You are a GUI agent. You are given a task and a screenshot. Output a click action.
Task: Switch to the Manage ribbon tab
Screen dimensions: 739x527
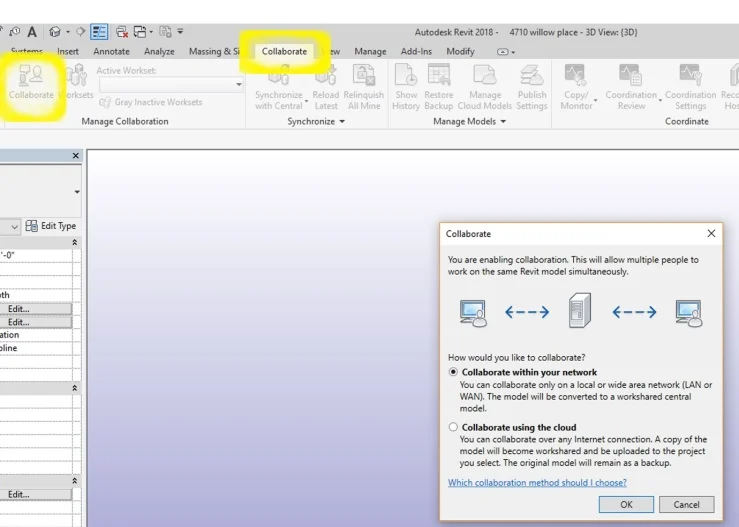click(x=370, y=51)
